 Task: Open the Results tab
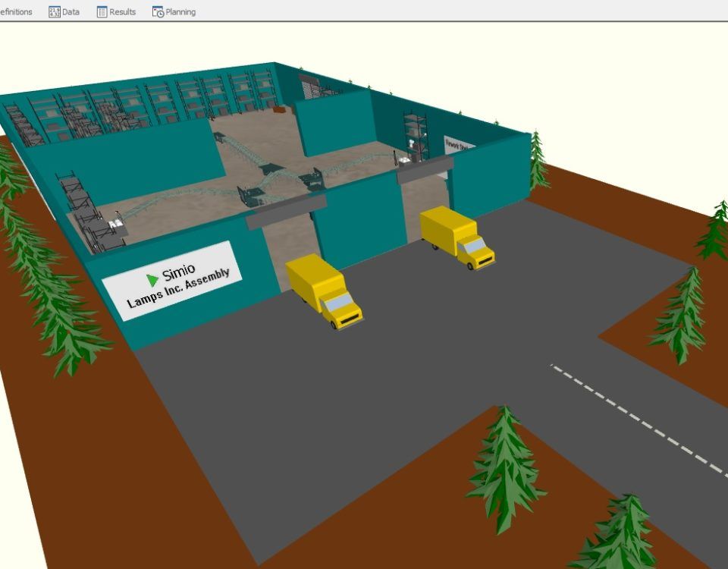tap(122, 12)
